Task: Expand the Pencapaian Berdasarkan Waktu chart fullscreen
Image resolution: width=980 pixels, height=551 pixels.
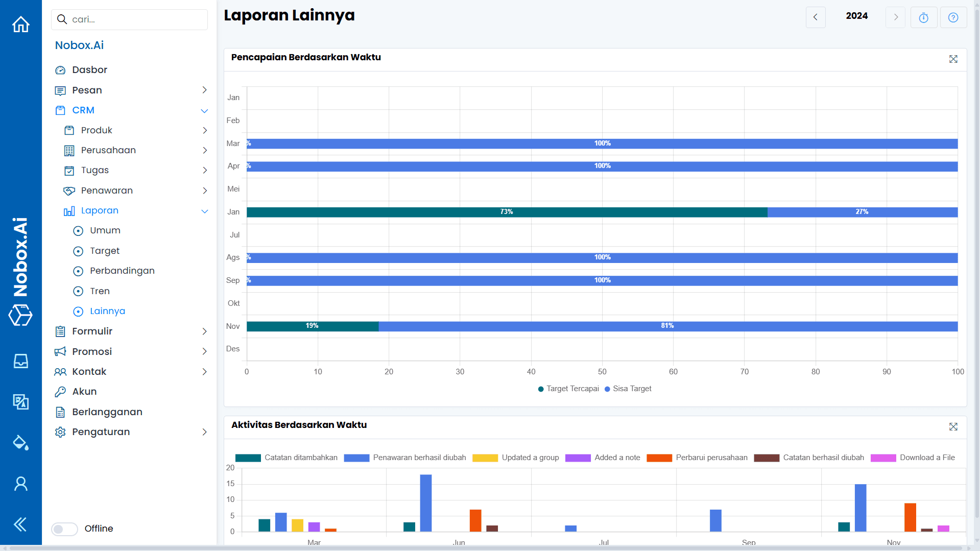Action: coord(953,59)
